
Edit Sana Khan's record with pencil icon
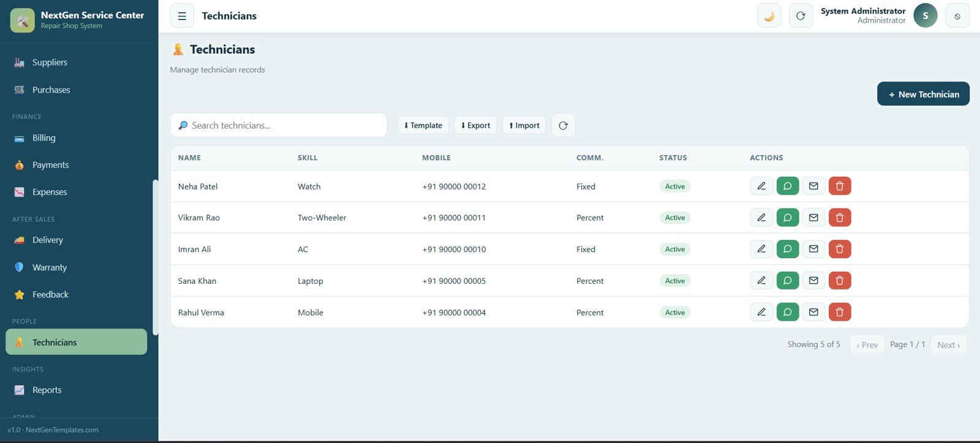click(x=761, y=280)
